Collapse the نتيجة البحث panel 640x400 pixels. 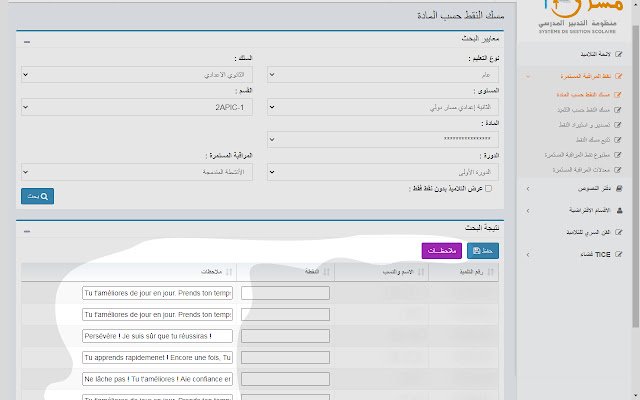[x=27, y=231]
